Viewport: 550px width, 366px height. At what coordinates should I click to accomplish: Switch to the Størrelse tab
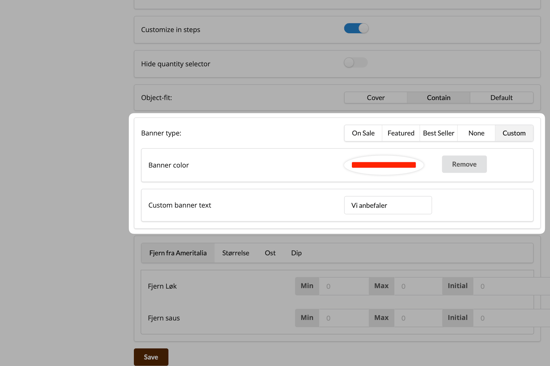235,253
